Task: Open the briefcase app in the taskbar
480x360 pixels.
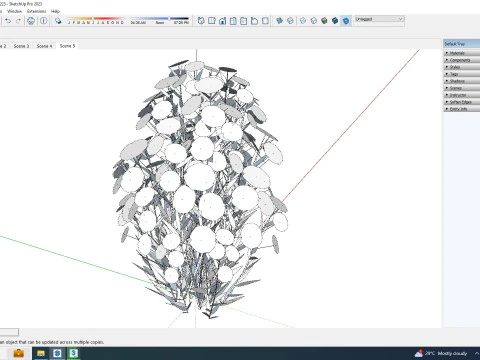Action: tap(18, 353)
